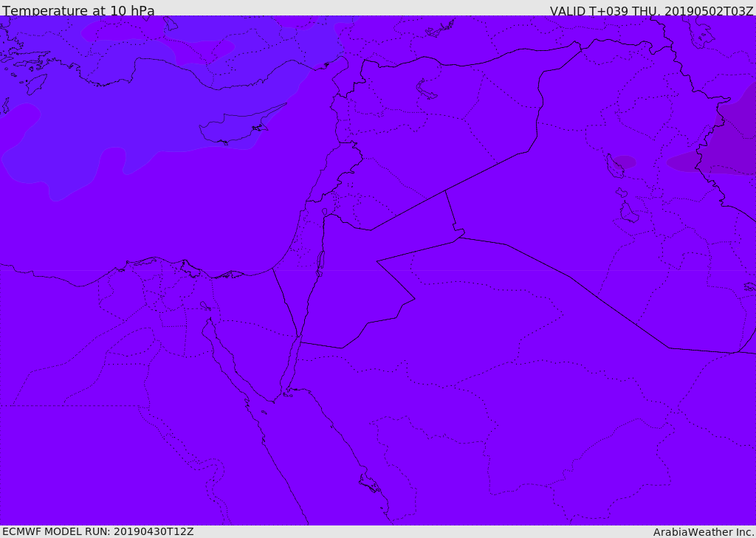The width and height of the screenshot is (756, 538).
Task: Click the 'VALID T+039 THU. 20190502T03Z' label
Action: (x=651, y=11)
